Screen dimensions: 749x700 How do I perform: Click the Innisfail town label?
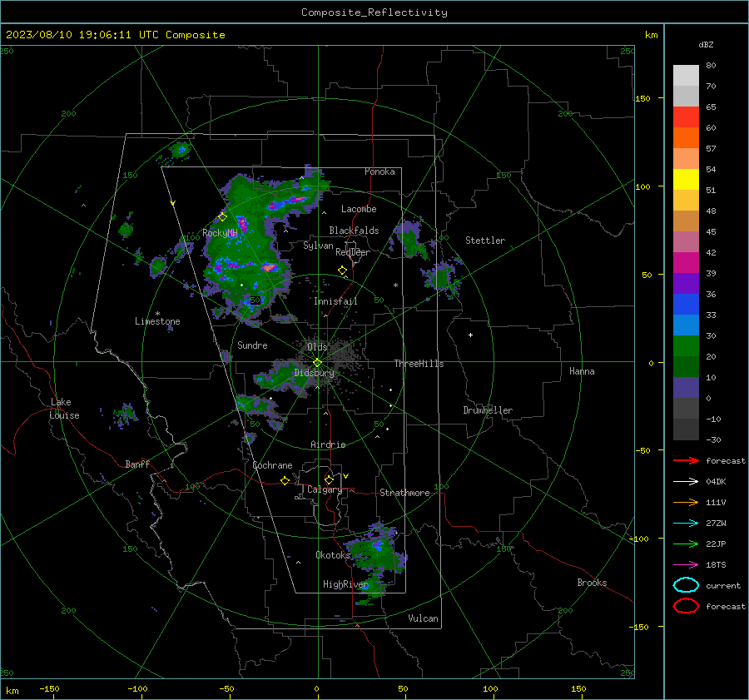pyautogui.click(x=335, y=301)
